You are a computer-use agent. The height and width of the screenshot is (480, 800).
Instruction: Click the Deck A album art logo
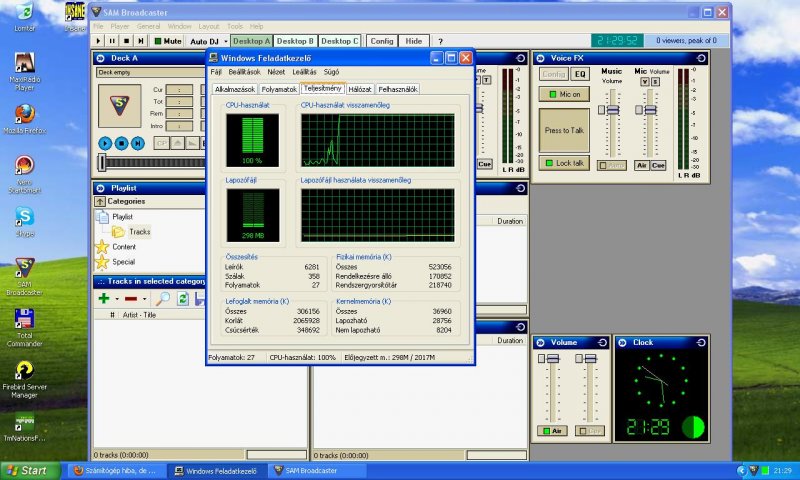[119, 106]
